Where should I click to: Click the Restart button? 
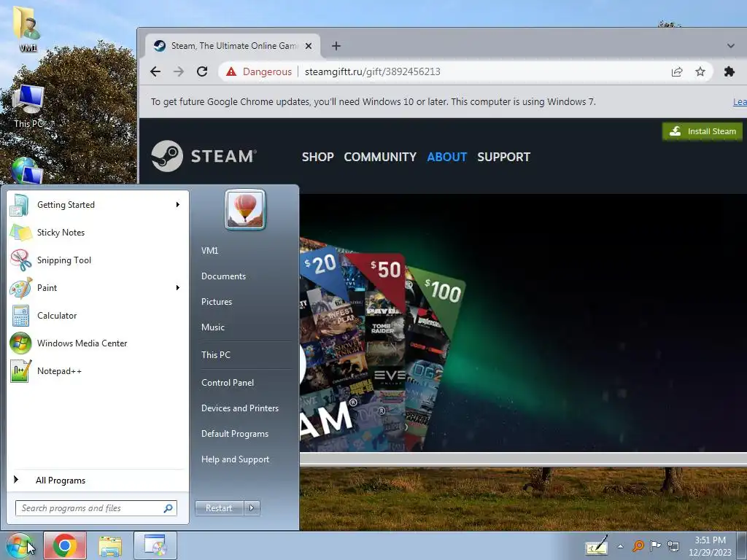219,508
